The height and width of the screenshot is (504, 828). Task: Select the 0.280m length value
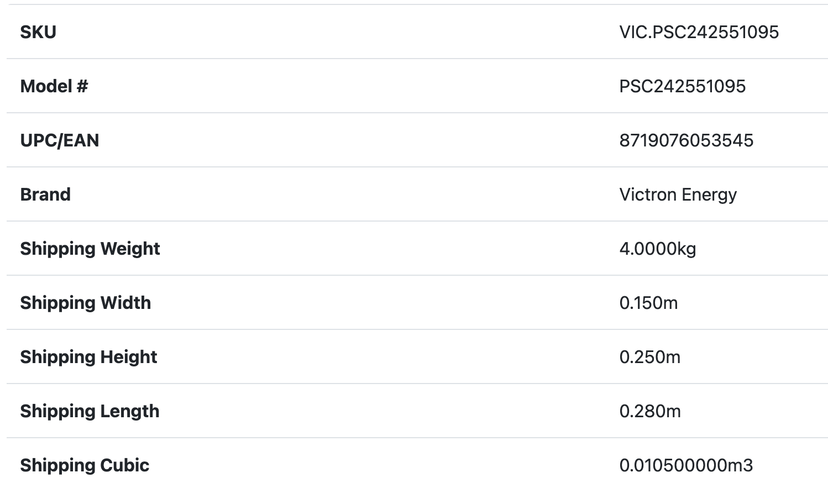(x=650, y=411)
